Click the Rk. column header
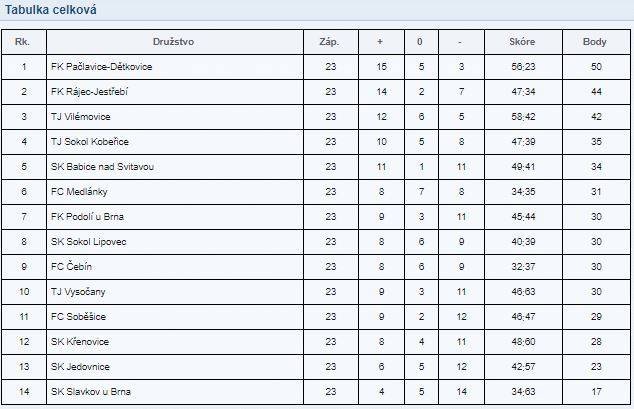634x409 pixels. (22, 42)
